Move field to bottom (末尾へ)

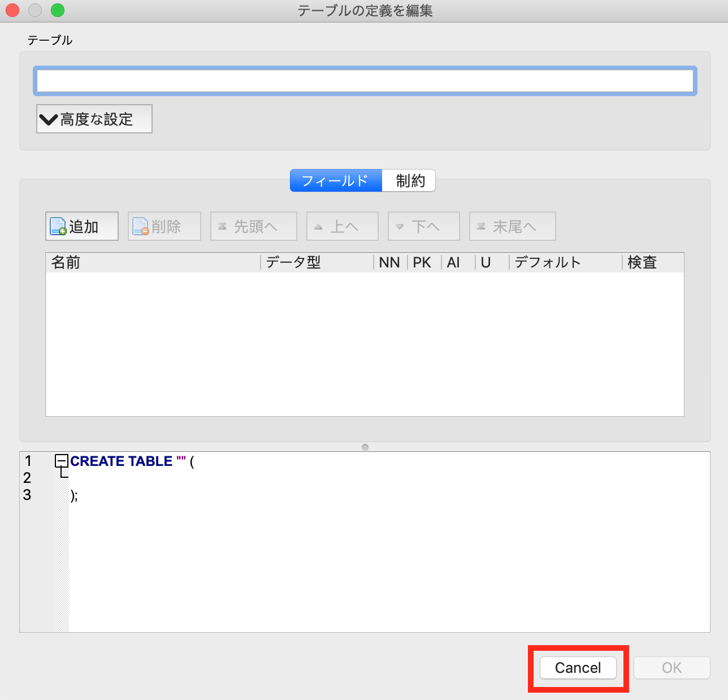513,226
